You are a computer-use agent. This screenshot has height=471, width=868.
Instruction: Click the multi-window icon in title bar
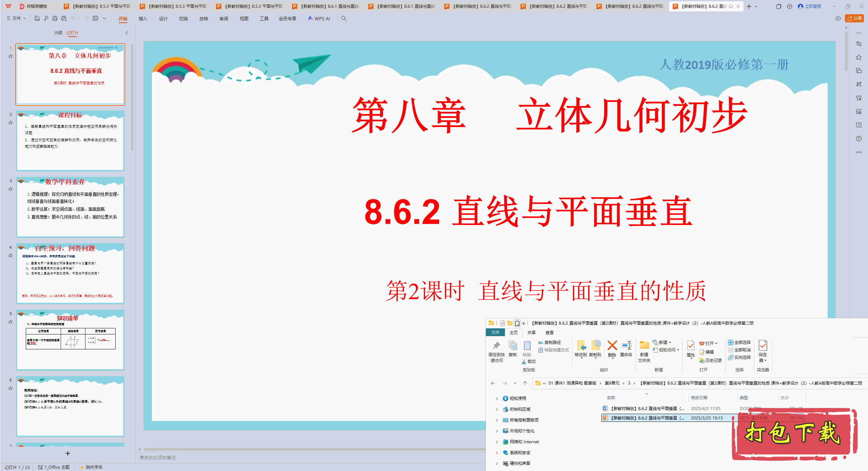779,6
